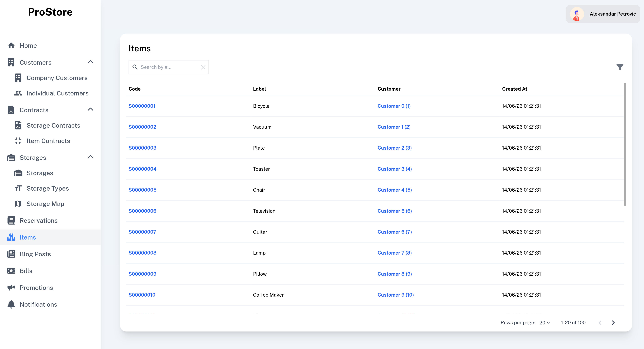Go to Reservations
644x349 pixels.
50,220
